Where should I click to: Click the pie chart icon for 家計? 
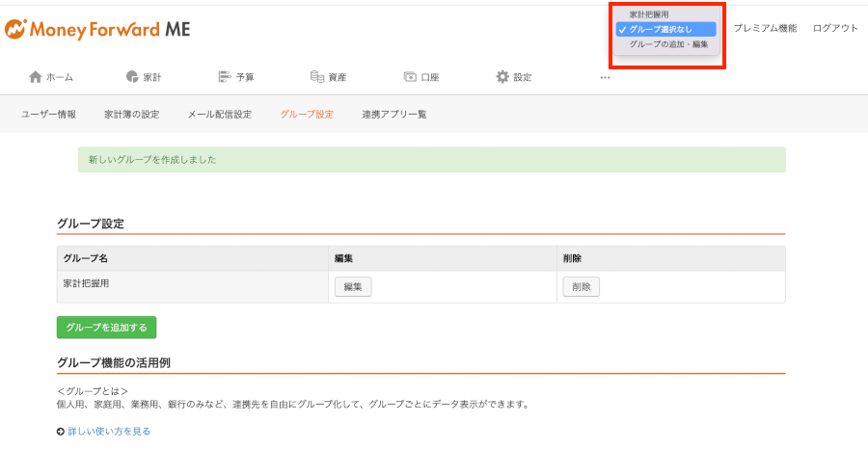(x=132, y=77)
